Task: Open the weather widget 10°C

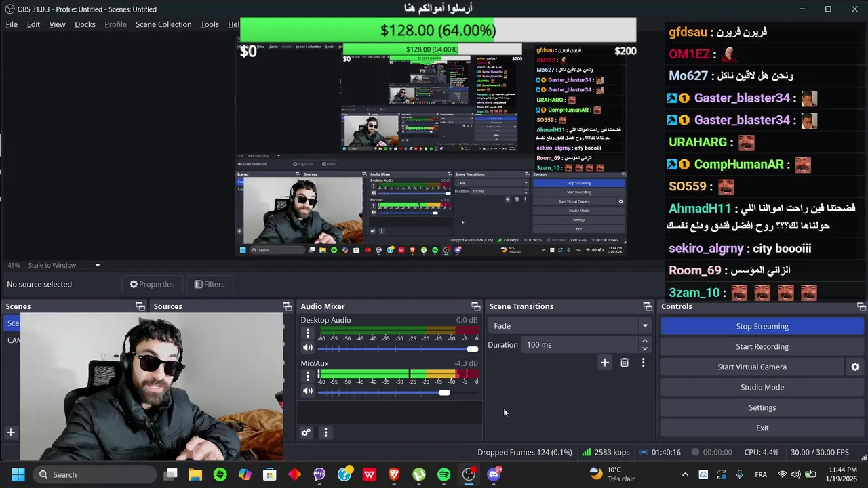Action: click(614, 474)
